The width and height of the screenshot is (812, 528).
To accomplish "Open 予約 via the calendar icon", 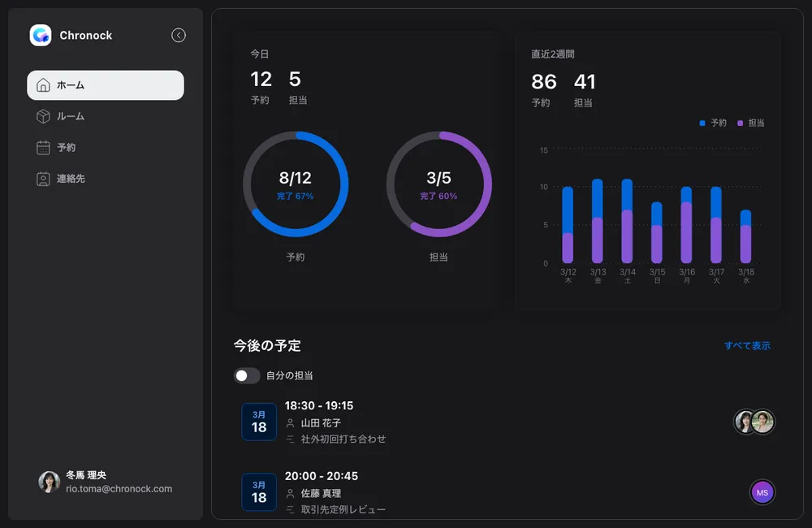I will (x=44, y=148).
